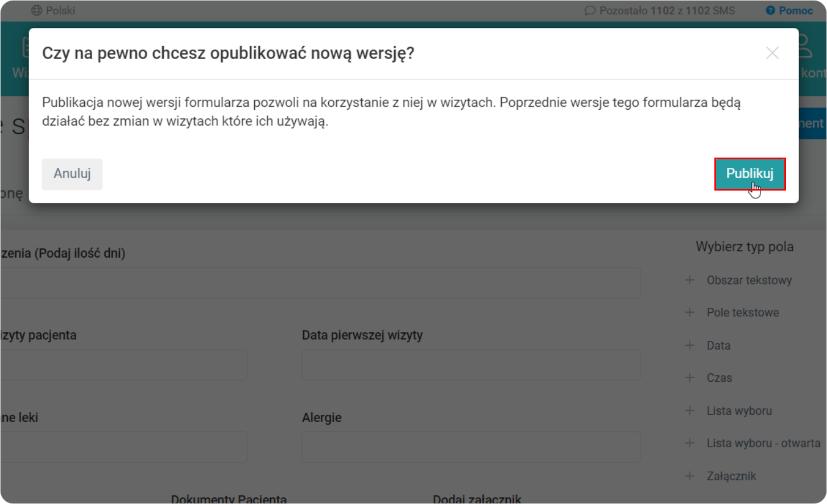Click plus icon next to Pole tekstowe

click(689, 312)
